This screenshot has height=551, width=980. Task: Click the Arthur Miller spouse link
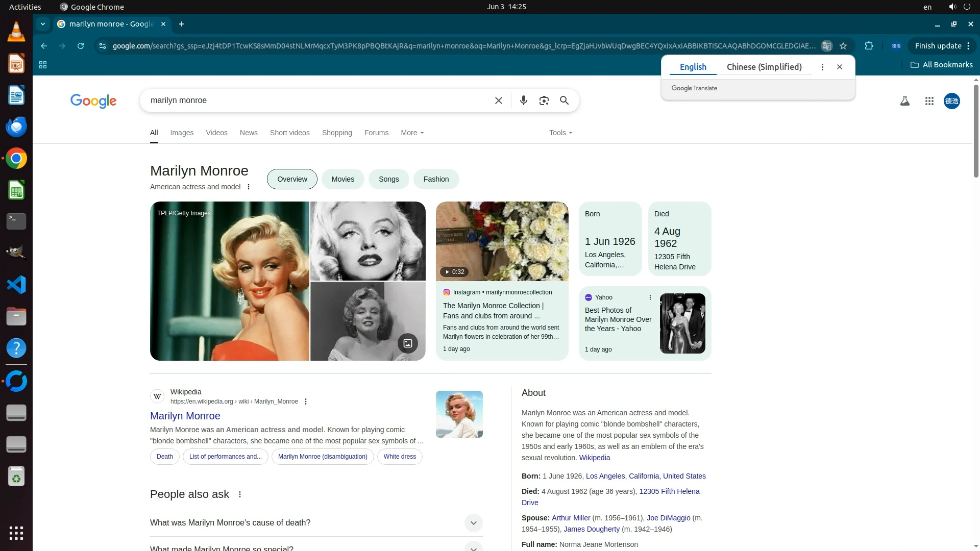coord(571,518)
